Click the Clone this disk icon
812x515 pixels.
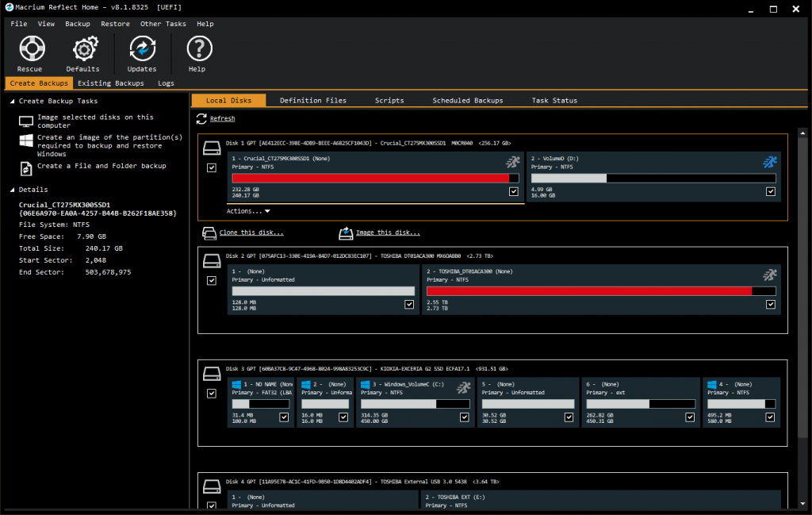coord(209,233)
